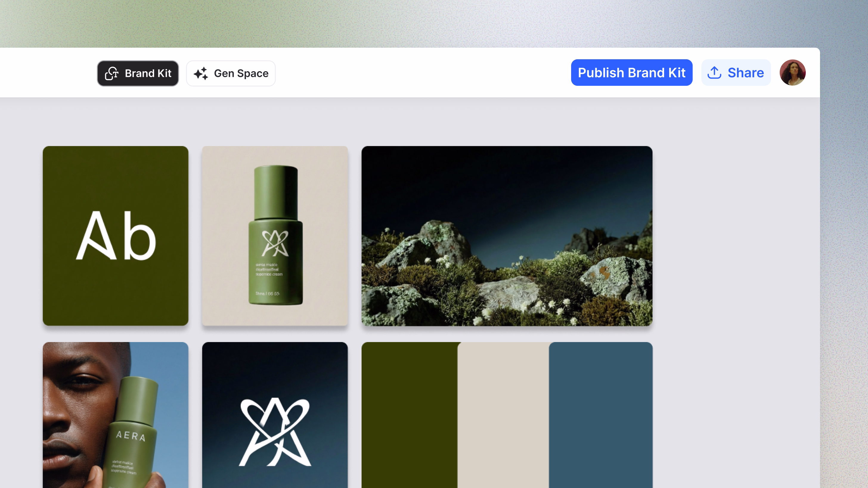Switch to the Gen Space tab
The image size is (868, 488).
point(231,73)
